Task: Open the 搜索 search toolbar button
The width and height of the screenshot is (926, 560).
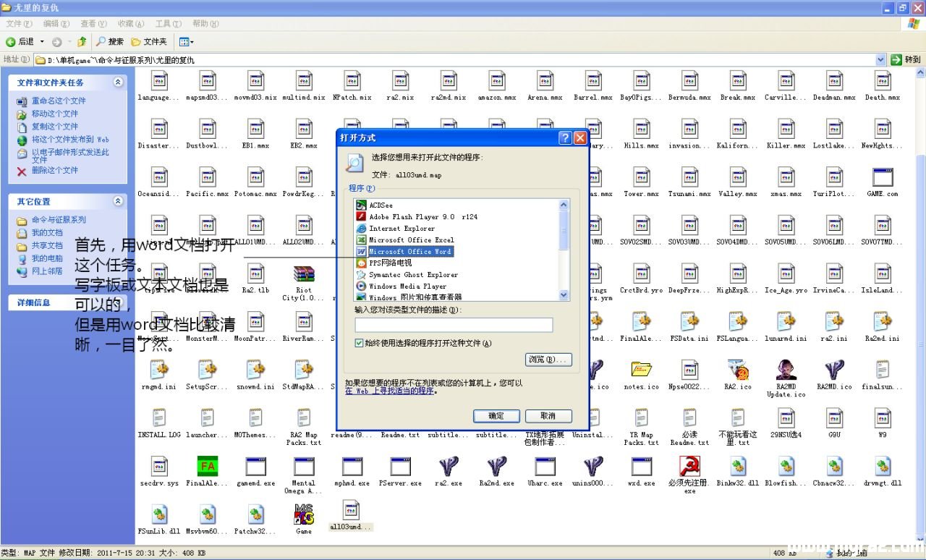Action: pyautogui.click(x=110, y=42)
